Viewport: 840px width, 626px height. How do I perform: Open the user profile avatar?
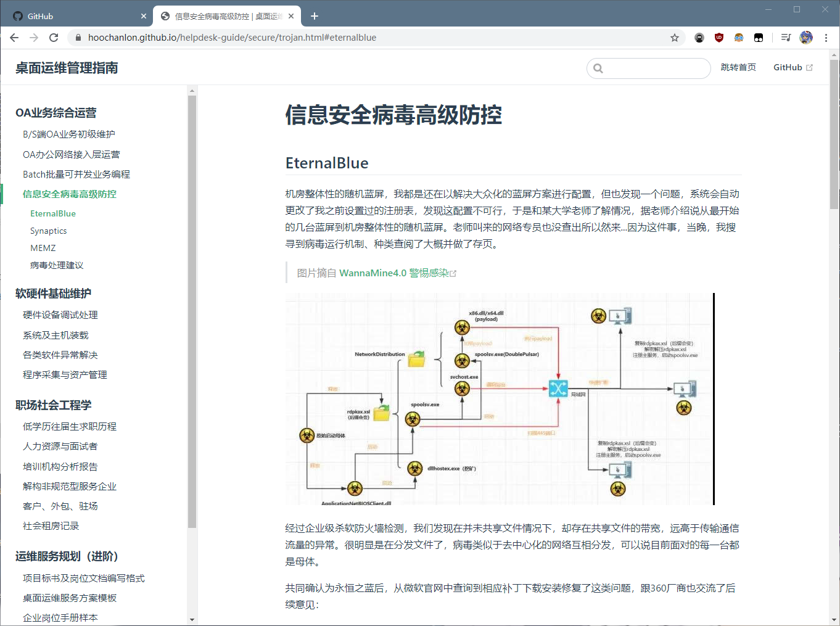[x=806, y=38]
